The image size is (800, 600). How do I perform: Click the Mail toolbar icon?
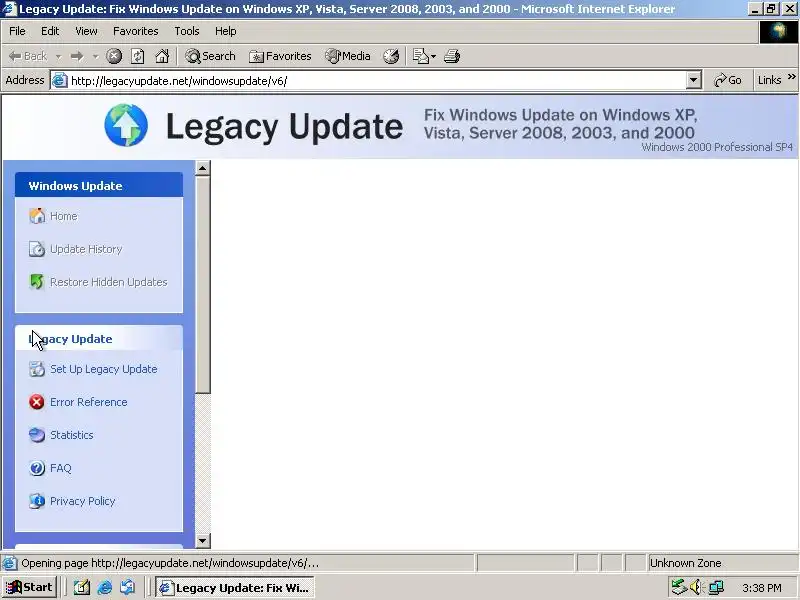(x=423, y=56)
